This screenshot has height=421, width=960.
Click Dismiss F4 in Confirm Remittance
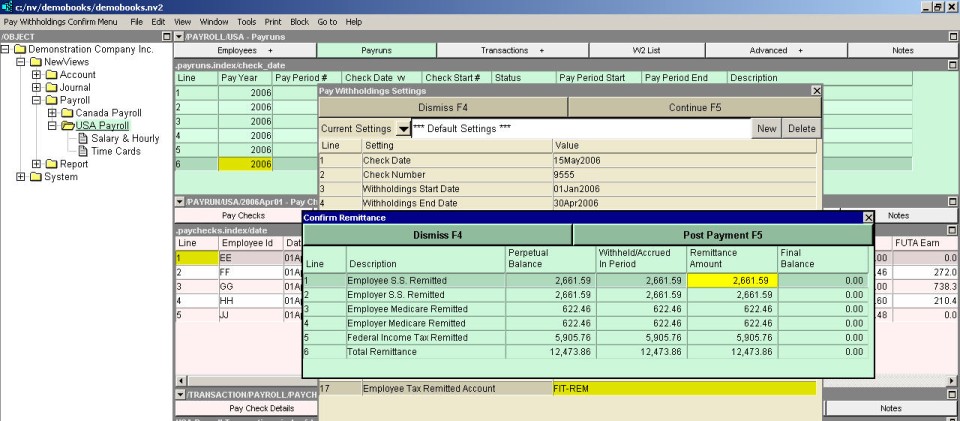437,235
